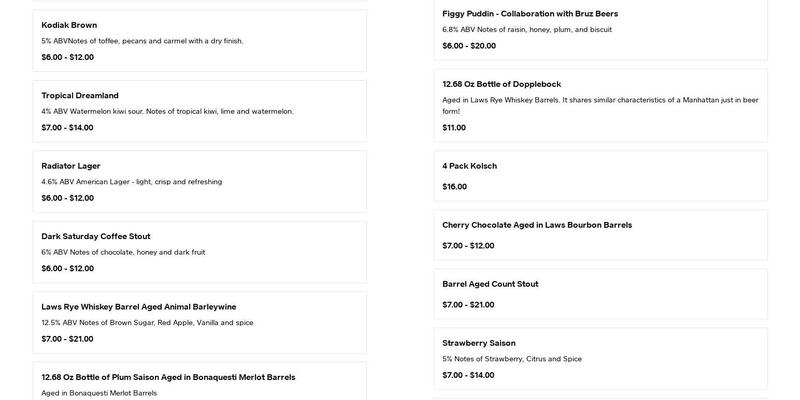Click Tropical Dreamland's watermelon kiwi sour description

[x=167, y=111]
